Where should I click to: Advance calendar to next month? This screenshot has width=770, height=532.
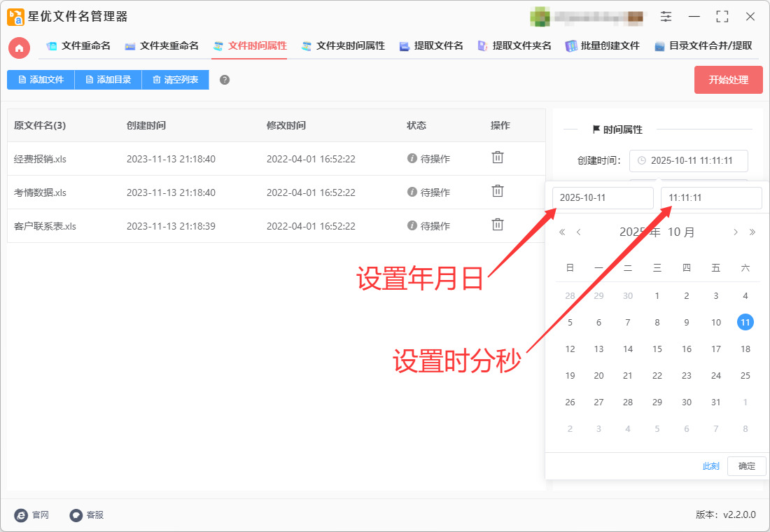point(735,232)
